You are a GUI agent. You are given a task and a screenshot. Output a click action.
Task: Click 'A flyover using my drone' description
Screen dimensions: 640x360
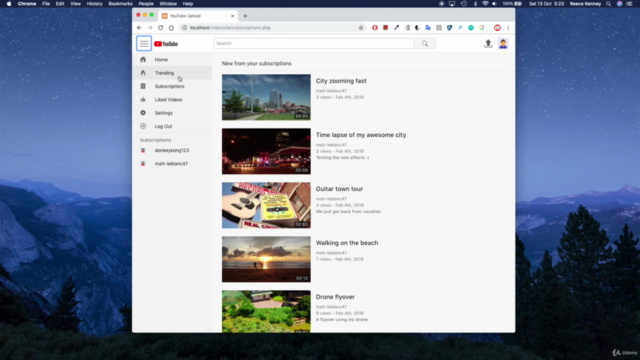pos(342,320)
